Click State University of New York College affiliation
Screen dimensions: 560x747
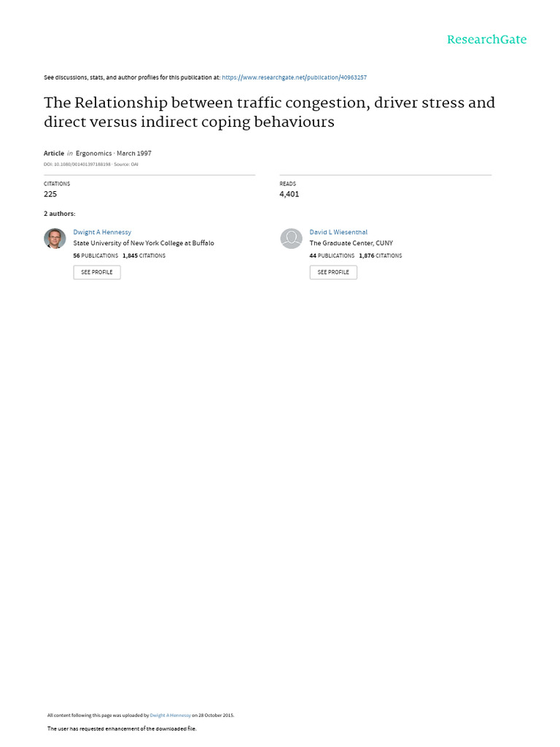click(x=144, y=243)
